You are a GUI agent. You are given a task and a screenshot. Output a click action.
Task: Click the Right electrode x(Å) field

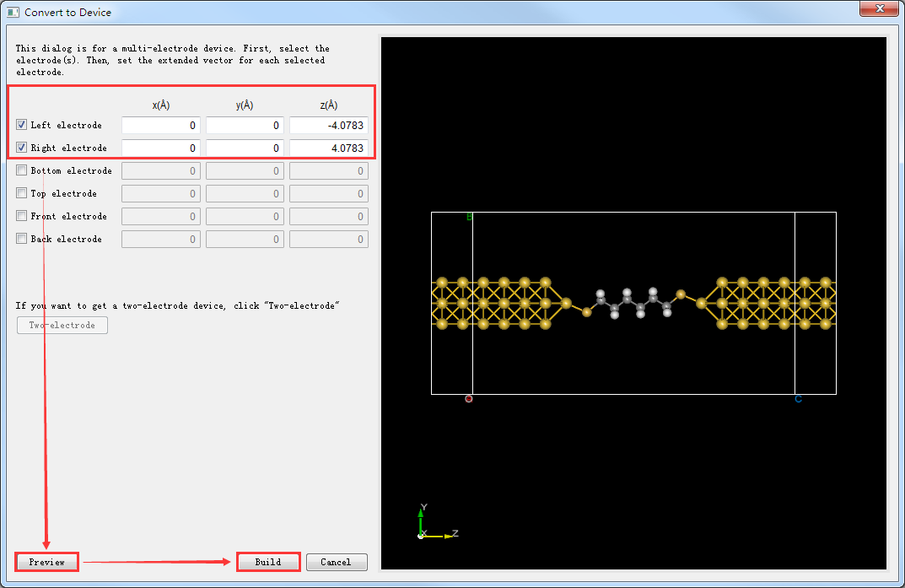point(161,148)
